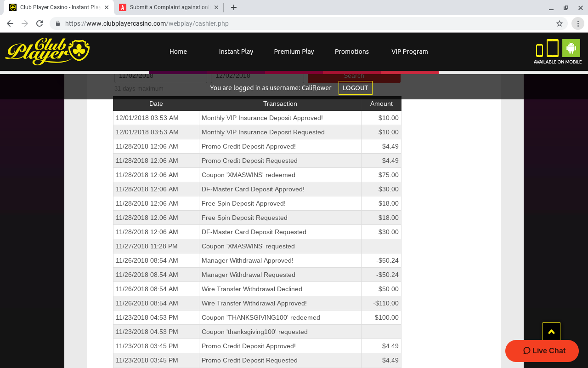Viewport: 588px width, 368px height.
Task: Go back with the browser back arrow
Action: coord(10,23)
